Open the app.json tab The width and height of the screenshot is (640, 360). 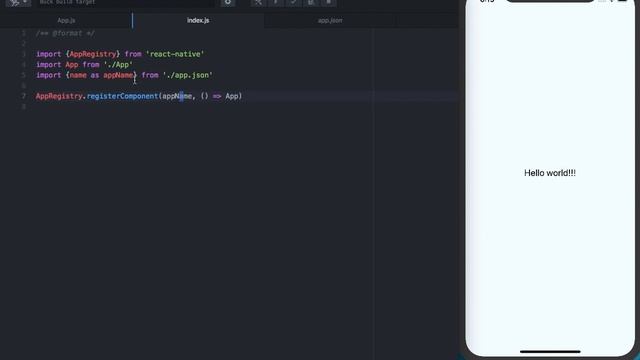click(330, 20)
